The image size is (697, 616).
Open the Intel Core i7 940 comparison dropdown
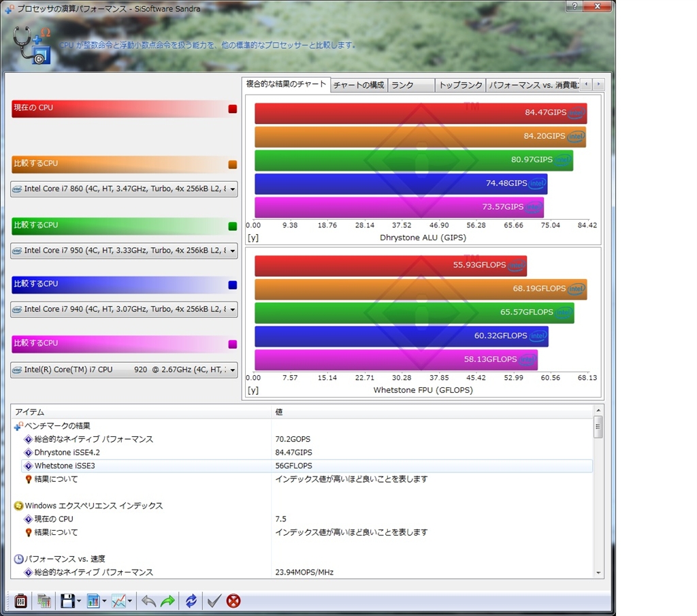tap(124, 309)
